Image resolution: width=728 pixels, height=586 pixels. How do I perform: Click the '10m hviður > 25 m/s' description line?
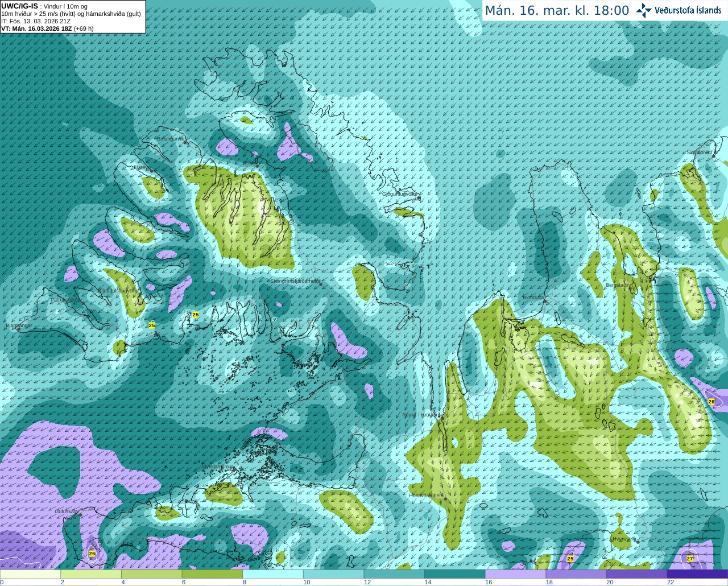71,14
